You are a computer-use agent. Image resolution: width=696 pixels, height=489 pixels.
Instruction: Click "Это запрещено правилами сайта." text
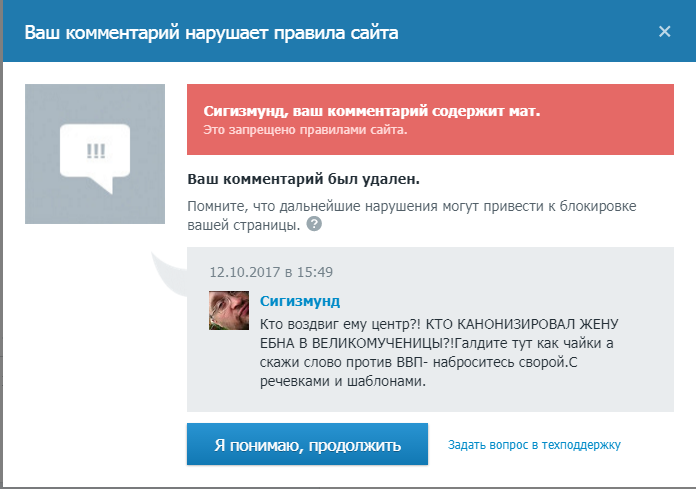(305, 130)
